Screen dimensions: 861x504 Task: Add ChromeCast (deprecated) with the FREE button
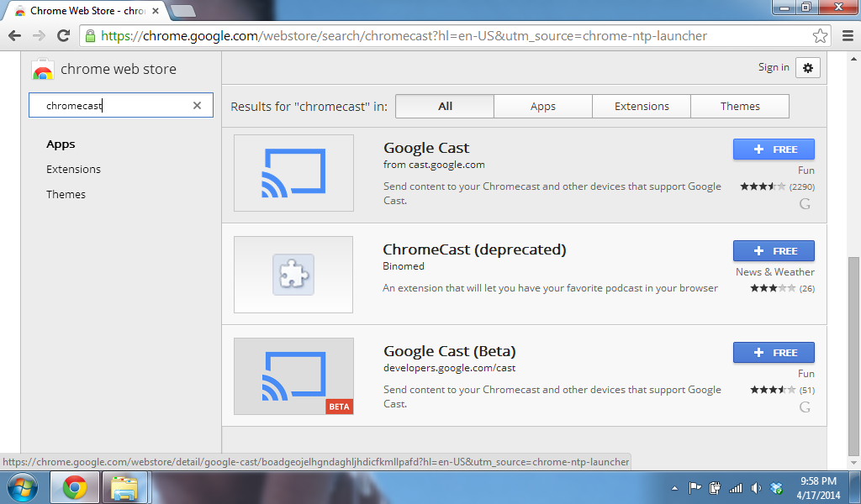pyautogui.click(x=774, y=250)
